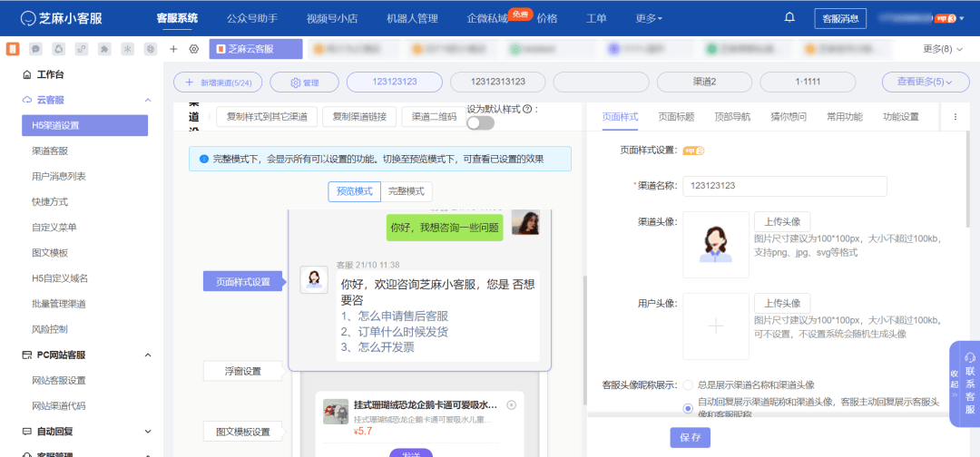Select the puzzle piece platform icon

pyautogui.click(x=104, y=49)
